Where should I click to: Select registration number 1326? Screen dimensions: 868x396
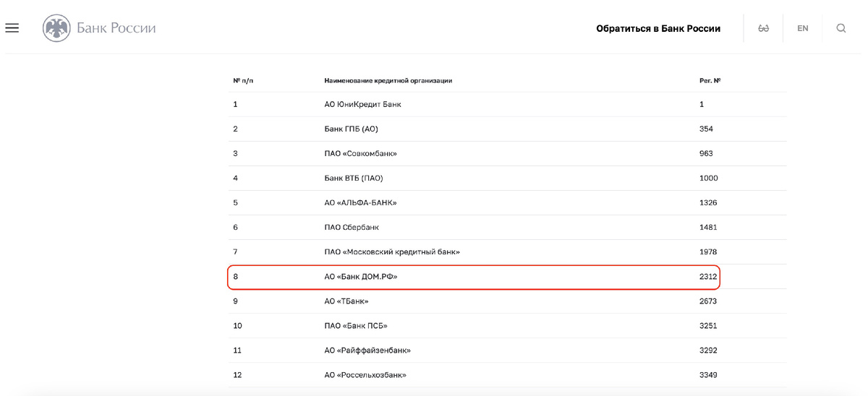point(708,203)
